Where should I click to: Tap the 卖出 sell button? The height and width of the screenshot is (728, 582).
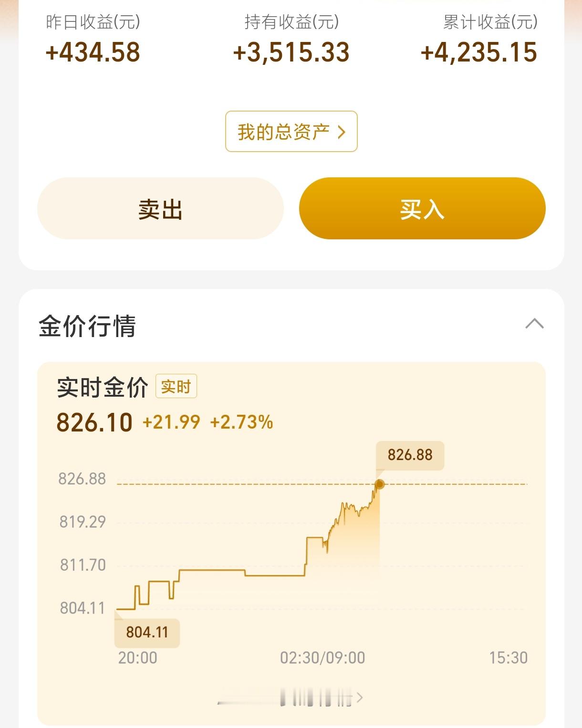[160, 208]
